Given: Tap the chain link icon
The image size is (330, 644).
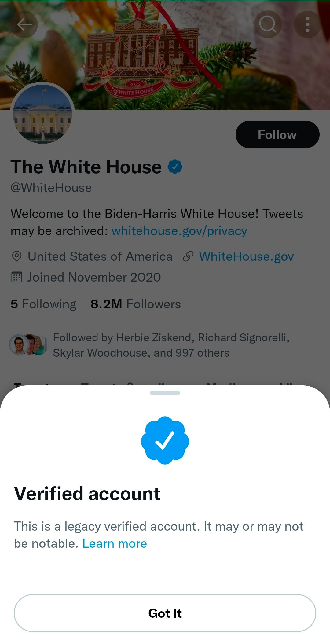Looking at the screenshot, I should (x=188, y=256).
